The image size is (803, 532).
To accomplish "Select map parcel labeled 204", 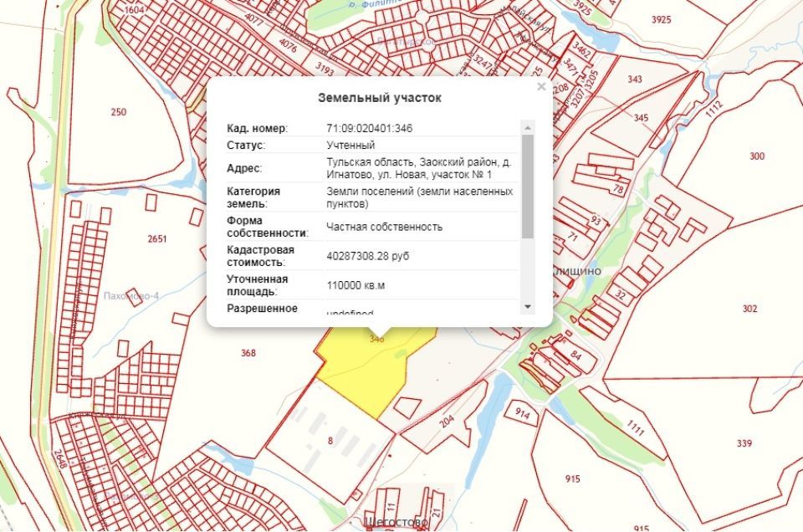I will pyautogui.click(x=447, y=421).
